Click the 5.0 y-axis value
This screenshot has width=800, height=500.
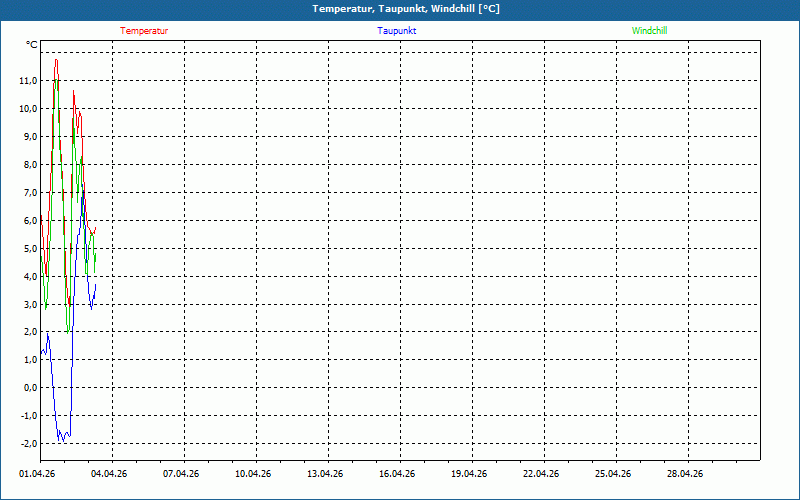pyautogui.click(x=29, y=248)
